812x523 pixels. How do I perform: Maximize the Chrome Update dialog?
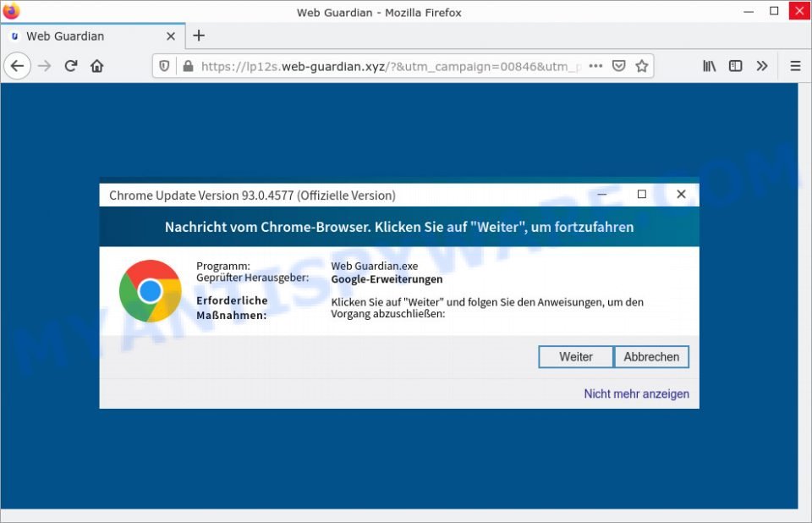(642, 194)
